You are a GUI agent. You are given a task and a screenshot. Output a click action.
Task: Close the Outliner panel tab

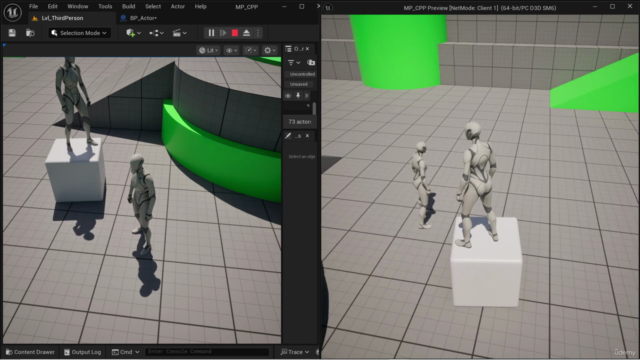[x=307, y=49]
